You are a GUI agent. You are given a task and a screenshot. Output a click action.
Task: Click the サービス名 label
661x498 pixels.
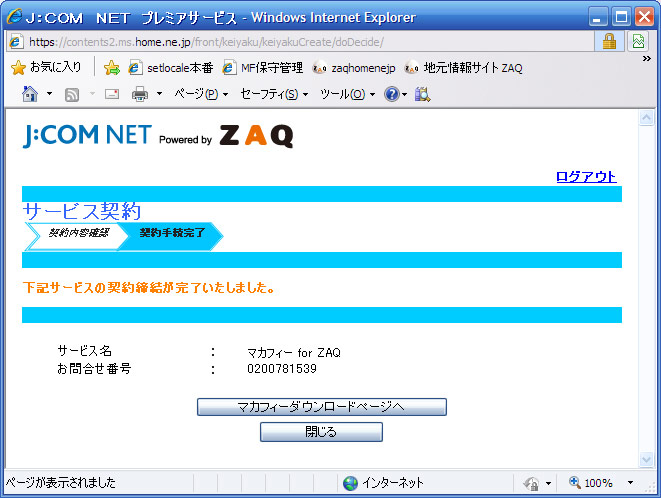[85, 351]
